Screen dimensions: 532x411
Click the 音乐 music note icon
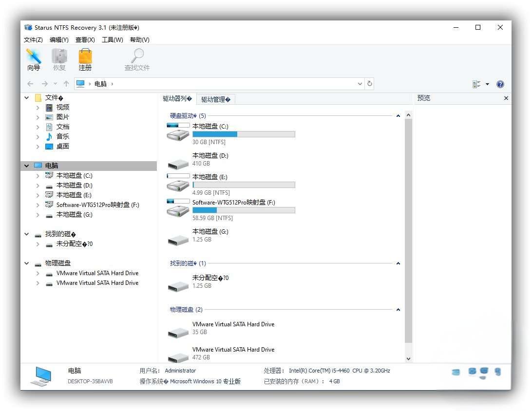pyautogui.click(x=49, y=137)
